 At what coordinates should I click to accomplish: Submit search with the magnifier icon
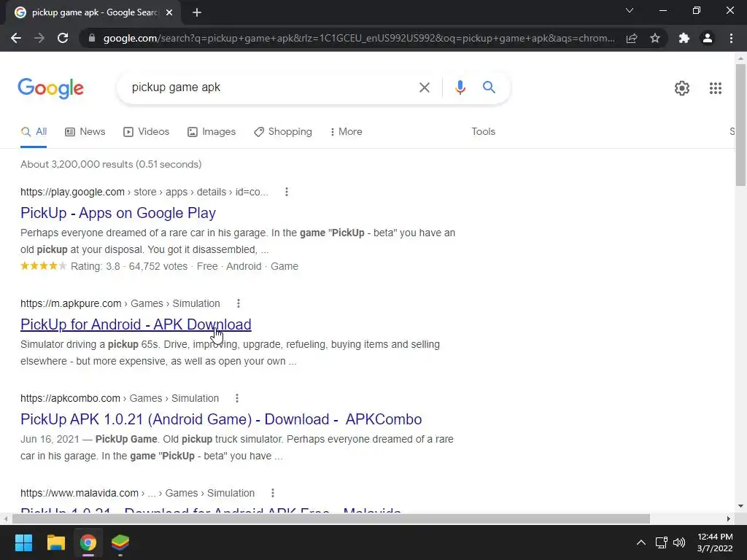click(489, 87)
